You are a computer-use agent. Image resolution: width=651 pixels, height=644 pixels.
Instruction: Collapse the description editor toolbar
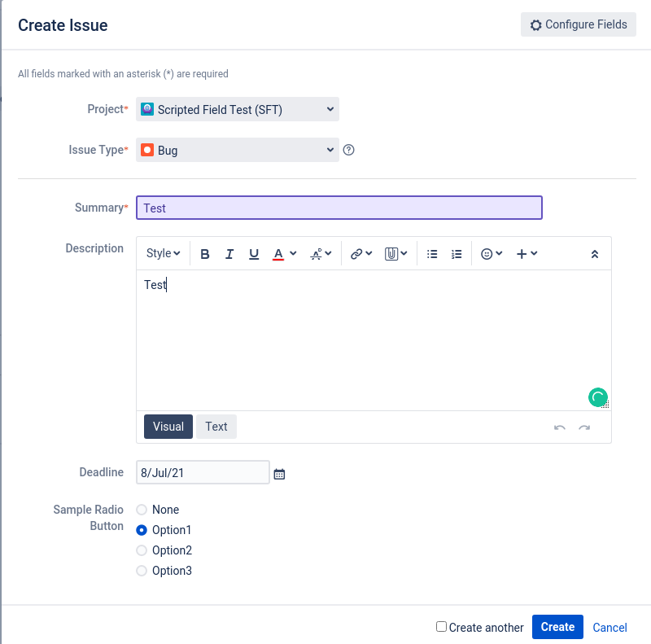point(595,254)
